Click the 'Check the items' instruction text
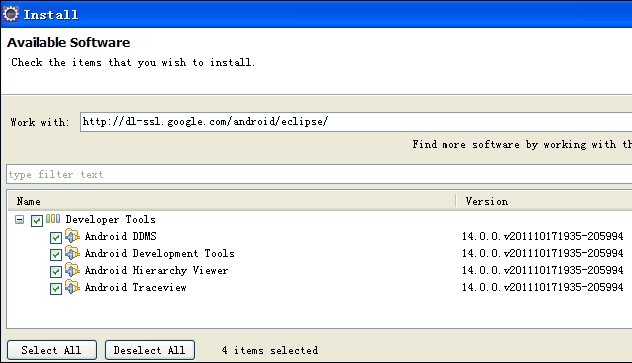This screenshot has width=632, height=363. (x=133, y=62)
